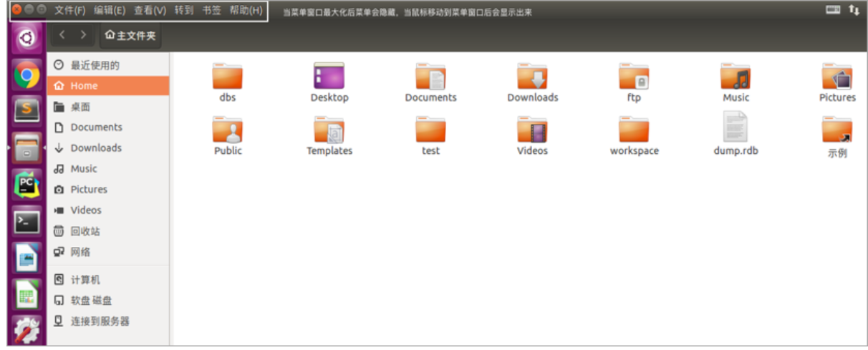
Task: Select Home in the sidebar
Action: (108, 86)
